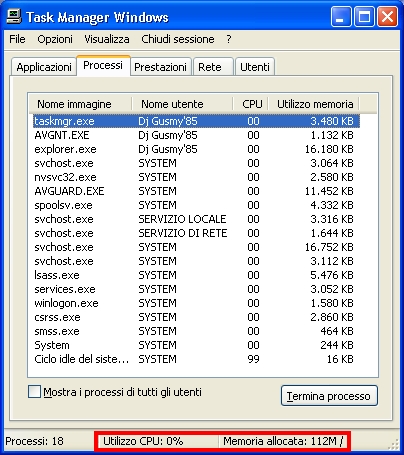Open the Chiudi sessione menu
This screenshot has height=455, width=404.
pyautogui.click(x=178, y=39)
